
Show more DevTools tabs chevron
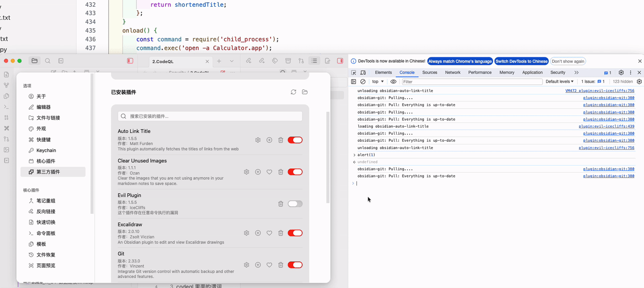pyautogui.click(x=576, y=72)
